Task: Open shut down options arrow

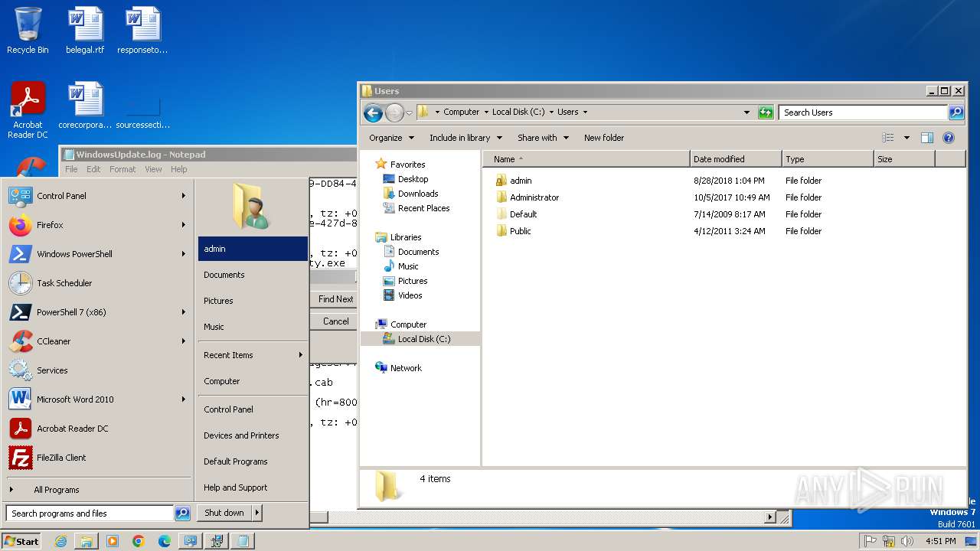Action: pyautogui.click(x=257, y=513)
